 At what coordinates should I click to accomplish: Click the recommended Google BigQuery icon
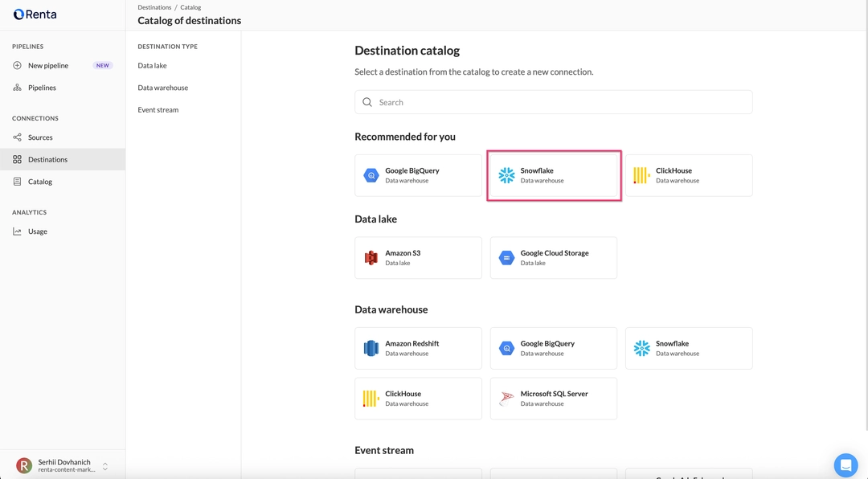(x=371, y=175)
